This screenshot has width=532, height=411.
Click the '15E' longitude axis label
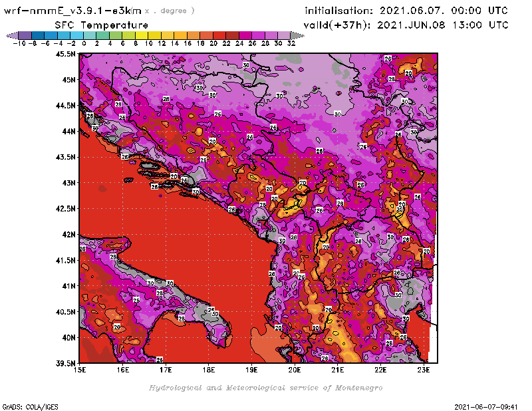[80, 370]
